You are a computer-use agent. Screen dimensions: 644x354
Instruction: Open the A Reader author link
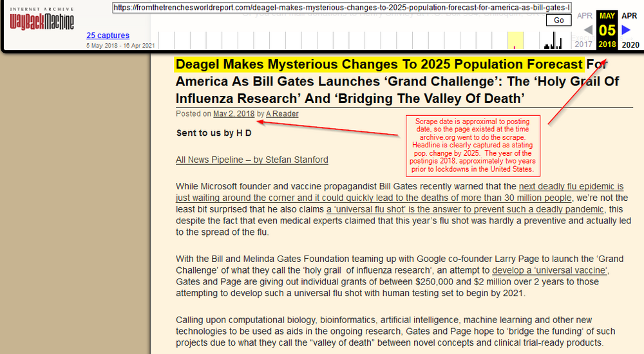(x=282, y=114)
